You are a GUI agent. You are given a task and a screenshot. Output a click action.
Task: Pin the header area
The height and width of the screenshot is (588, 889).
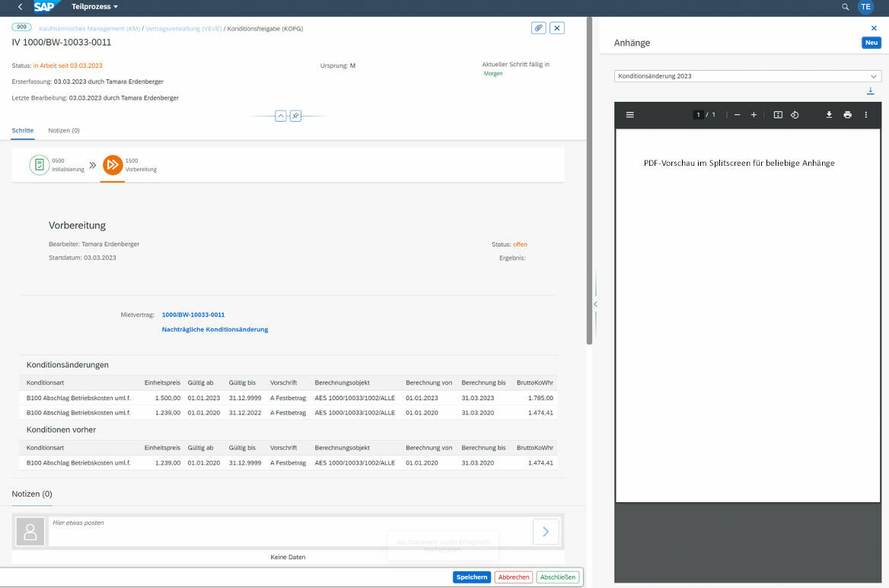[295, 116]
